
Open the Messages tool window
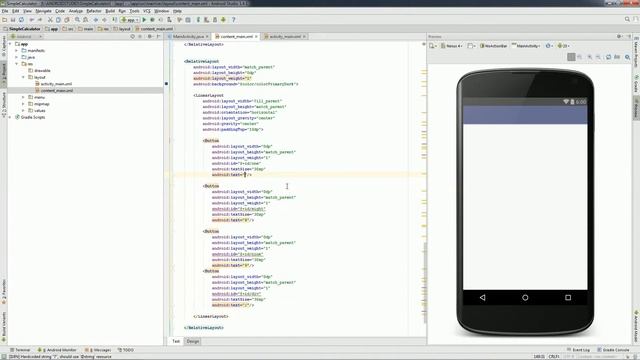[98, 350]
